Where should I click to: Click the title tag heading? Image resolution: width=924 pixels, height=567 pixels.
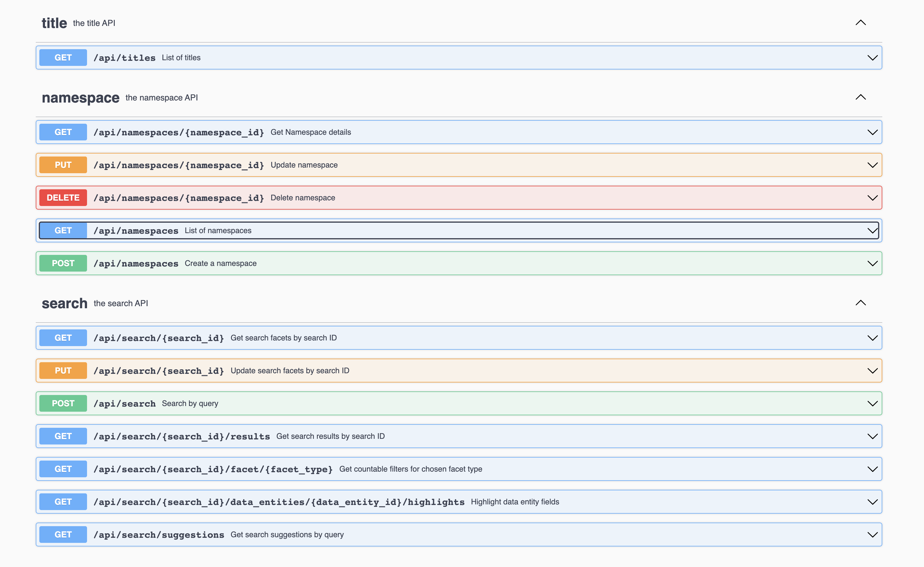coord(54,23)
